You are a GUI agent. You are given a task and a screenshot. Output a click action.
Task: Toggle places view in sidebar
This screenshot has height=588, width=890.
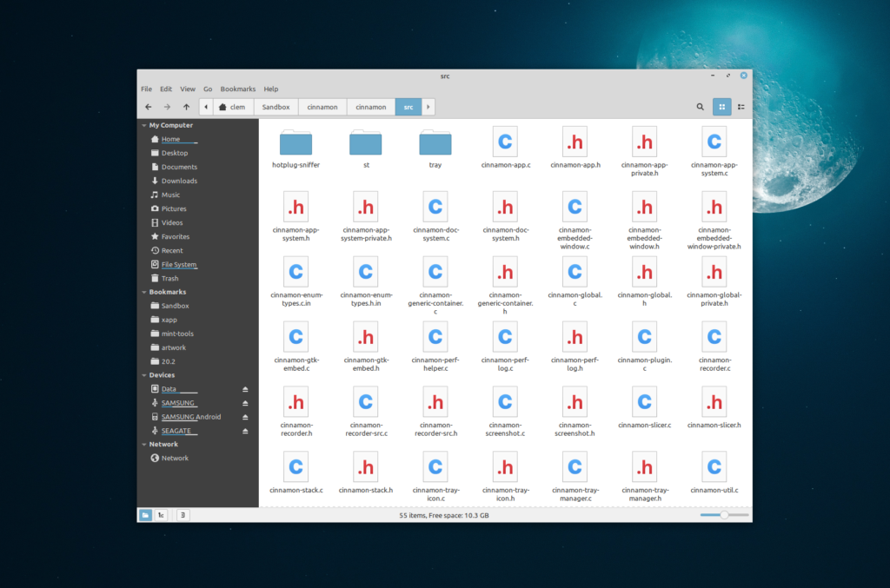pos(145,515)
